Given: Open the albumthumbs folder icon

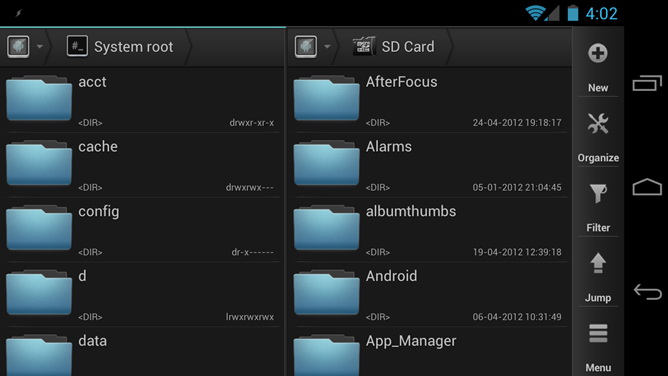Looking at the screenshot, I should 326,227.
